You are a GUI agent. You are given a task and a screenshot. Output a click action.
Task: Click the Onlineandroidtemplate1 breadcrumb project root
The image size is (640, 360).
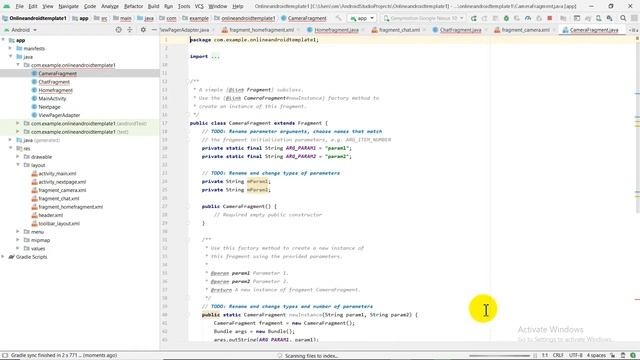point(34,18)
